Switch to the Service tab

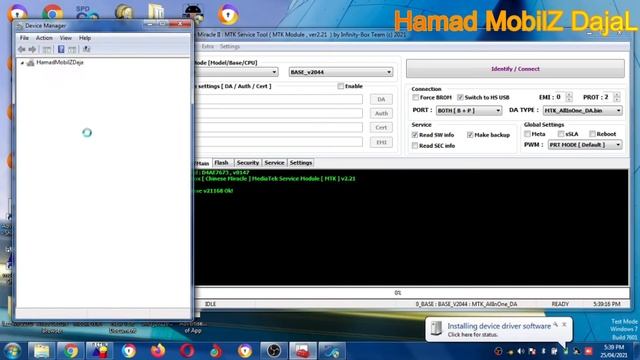coord(274,163)
